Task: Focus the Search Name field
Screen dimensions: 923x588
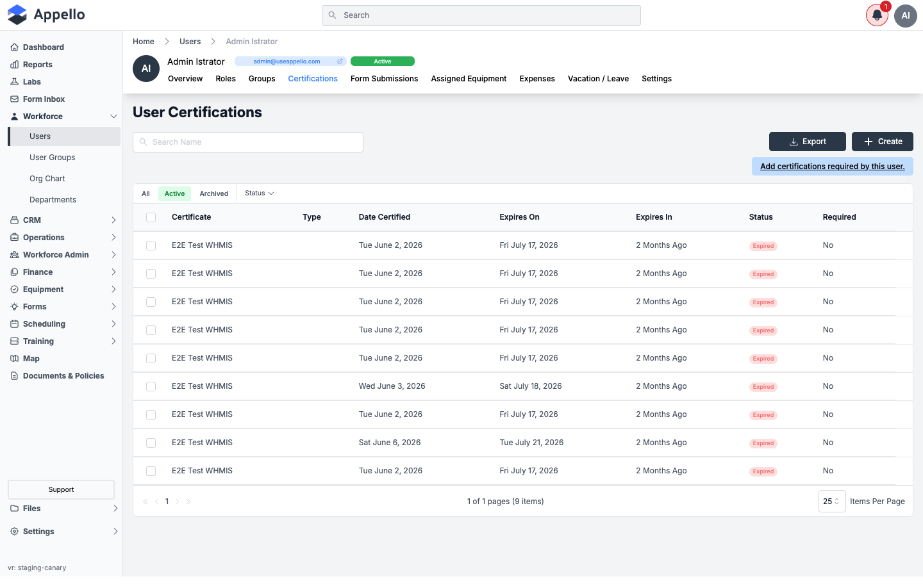Action: (x=248, y=142)
